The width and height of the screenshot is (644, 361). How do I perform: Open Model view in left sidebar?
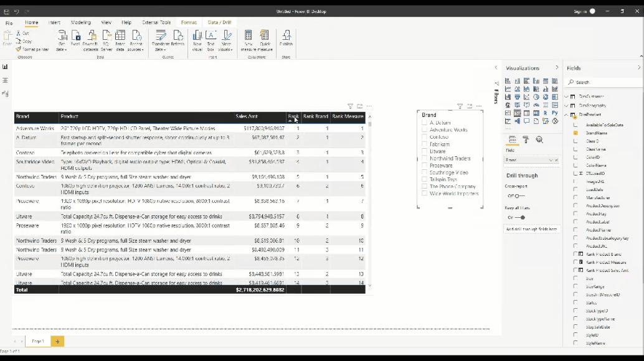tap(6, 94)
